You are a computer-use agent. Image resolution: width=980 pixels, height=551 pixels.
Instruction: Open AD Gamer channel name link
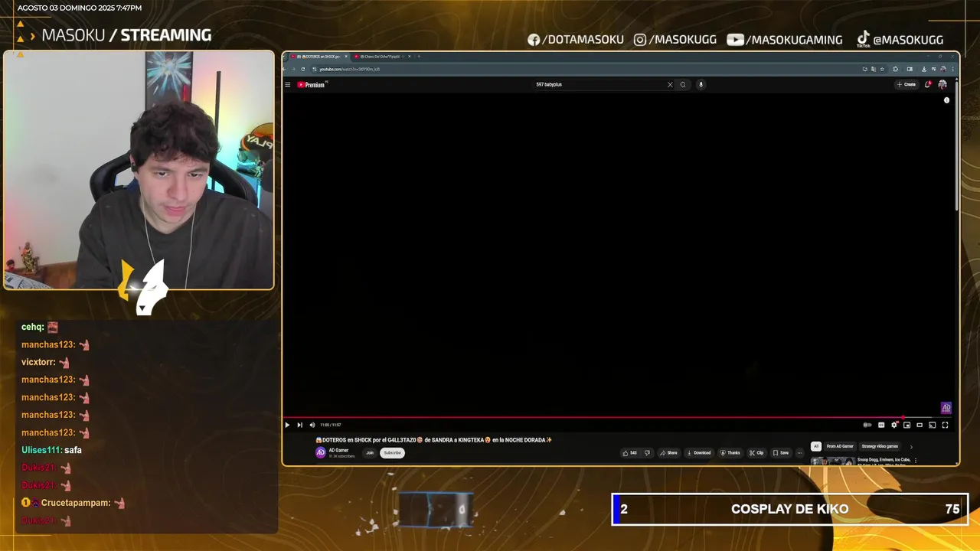coord(338,450)
